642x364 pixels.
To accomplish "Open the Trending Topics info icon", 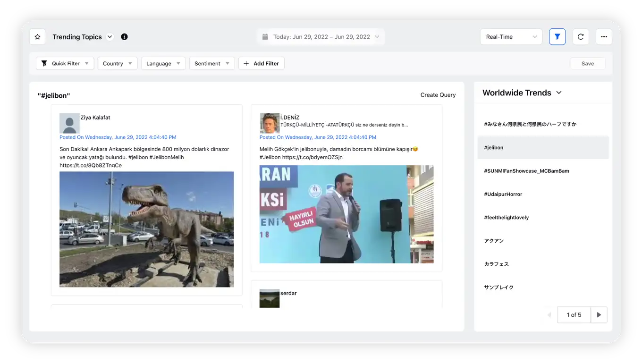I will 124,37.
